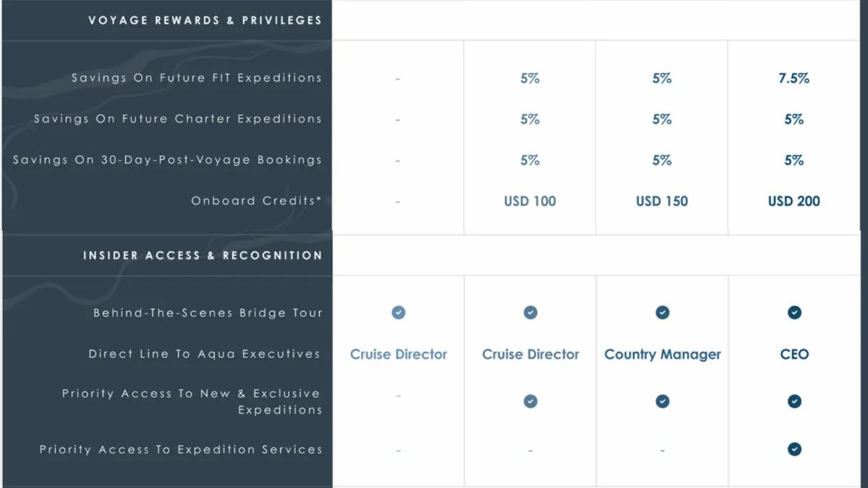Screen dimensions: 868x488
Task: Click the CEO executive contact cell
Action: (x=794, y=354)
